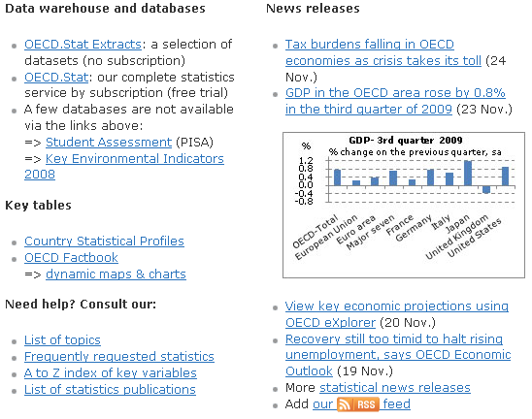Open Country Statistical Profiles link
The height and width of the screenshot is (419, 532).
[104, 242]
